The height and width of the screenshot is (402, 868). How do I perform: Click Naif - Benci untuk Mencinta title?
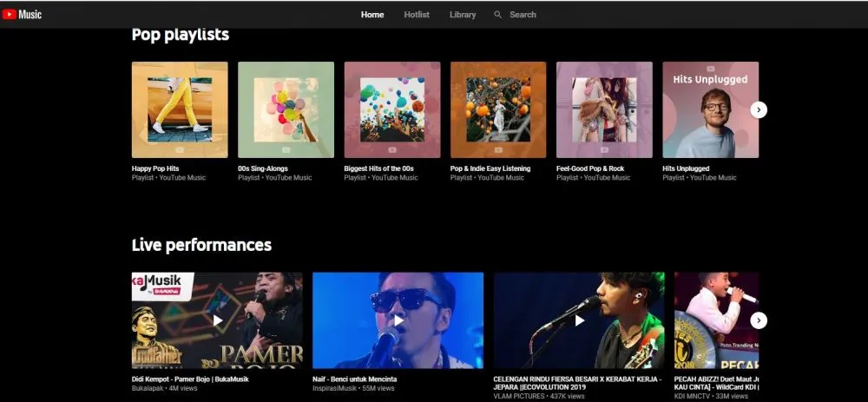pyautogui.click(x=354, y=379)
